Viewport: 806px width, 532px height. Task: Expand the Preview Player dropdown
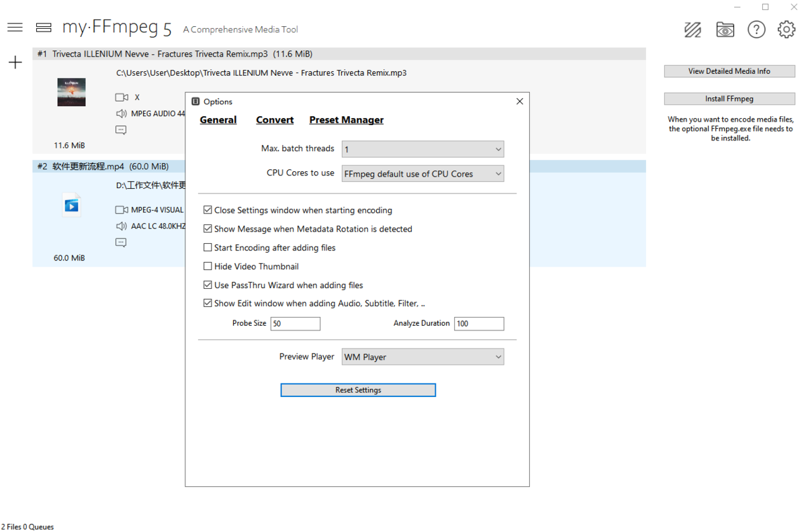click(422, 357)
